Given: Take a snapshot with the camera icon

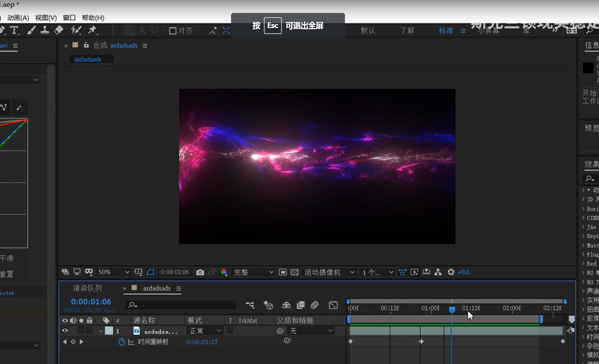Looking at the screenshot, I should [x=201, y=272].
